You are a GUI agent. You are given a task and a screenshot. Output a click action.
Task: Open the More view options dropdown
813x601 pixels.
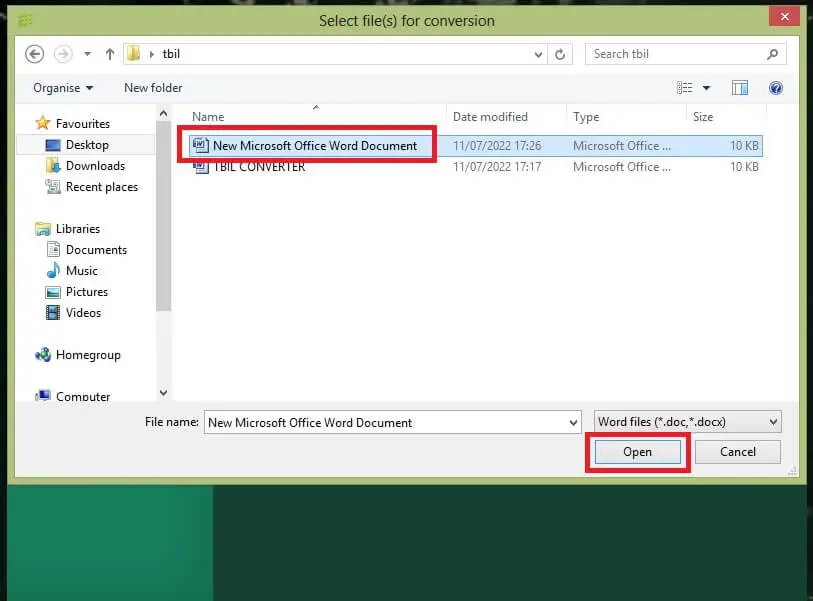(x=706, y=88)
